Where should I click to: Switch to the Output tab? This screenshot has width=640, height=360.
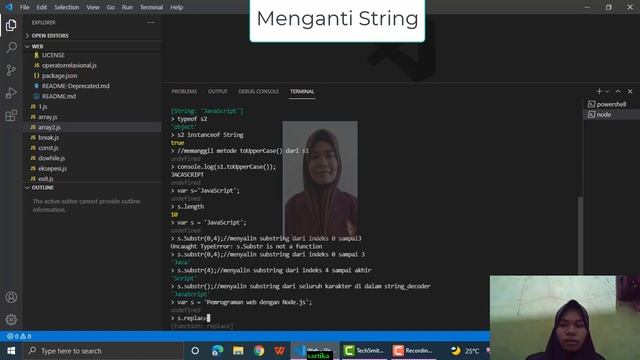(x=218, y=91)
